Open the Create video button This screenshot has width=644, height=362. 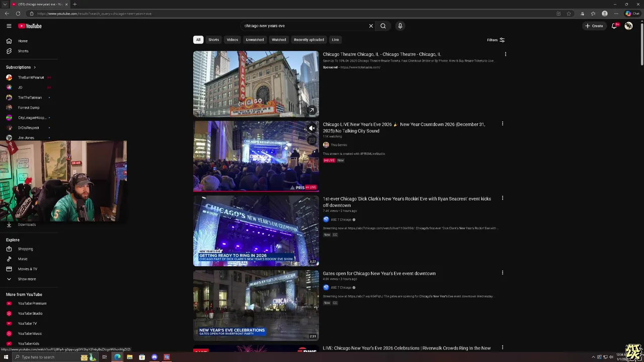click(594, 26)
